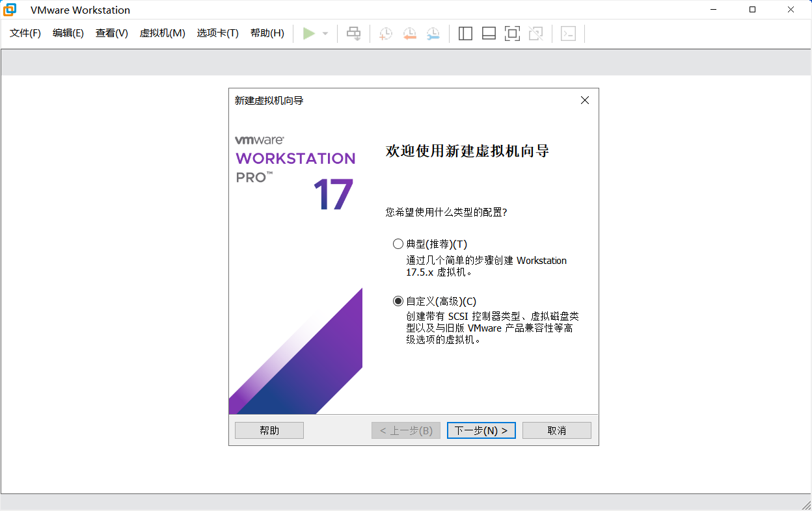The width and height of the screenshot is (812, 511).
Task: Click the VMware logo in the title bar
Action: [9, 10]
